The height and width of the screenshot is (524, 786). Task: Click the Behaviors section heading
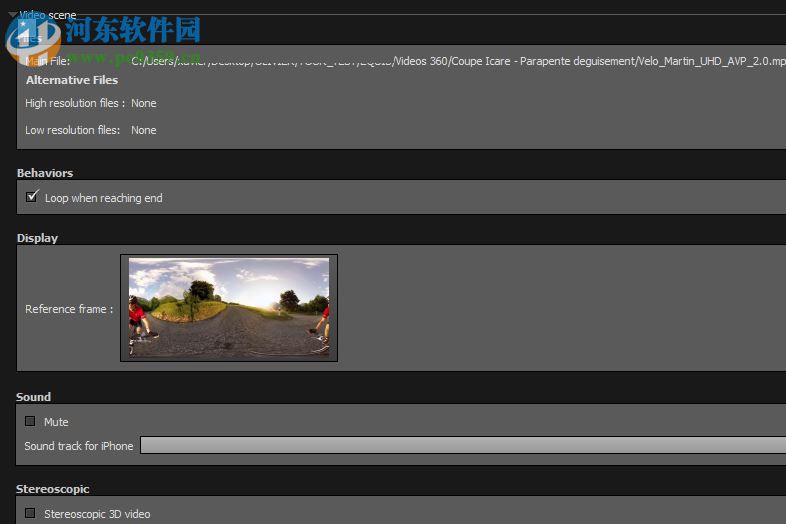[45, 173]
